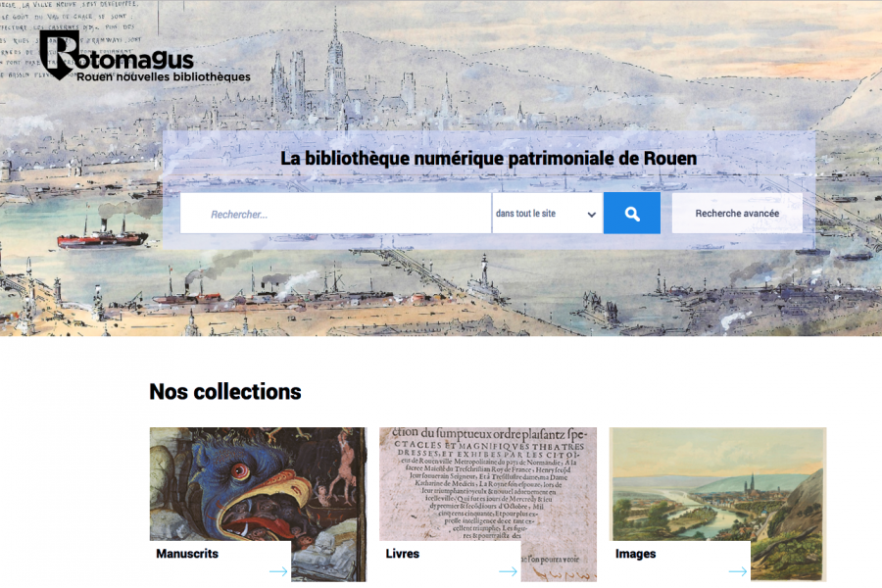Click the Manuscrits monster illustration thumbnail
The image size is (882, 588).
(x=258, y=484)
